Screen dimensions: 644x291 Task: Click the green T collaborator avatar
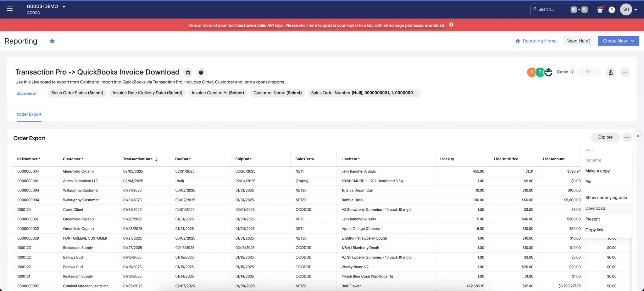pos(540,72)
